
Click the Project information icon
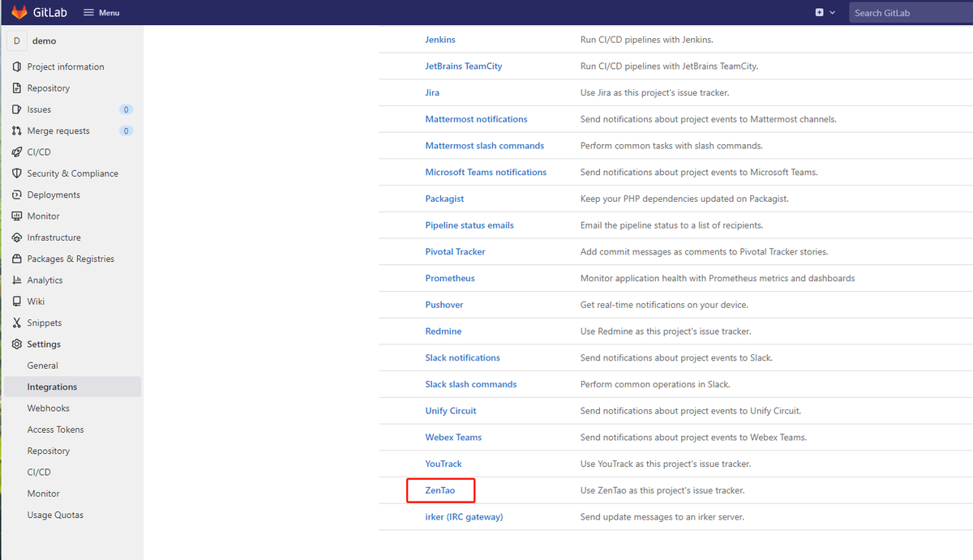coord(17,66)
